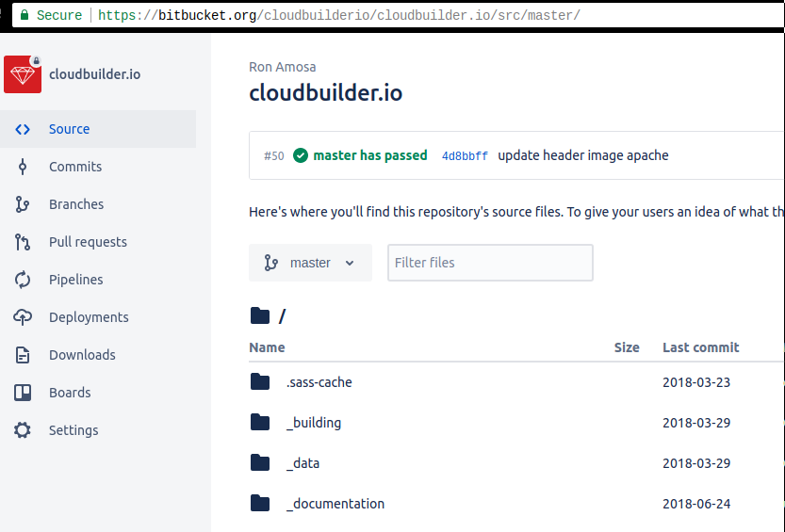Click the _building folder icon
This screenshot has width=785, height=532.
pyautogui.click(x=260, y=422)
